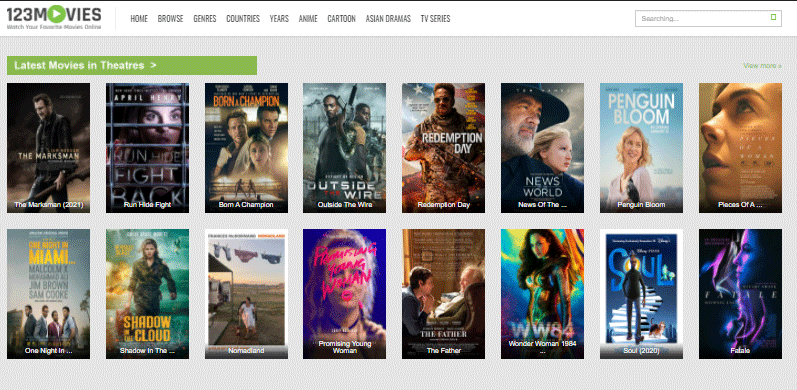Click the 123Movies logo
797x390 pixels.
tap(53, 18)
